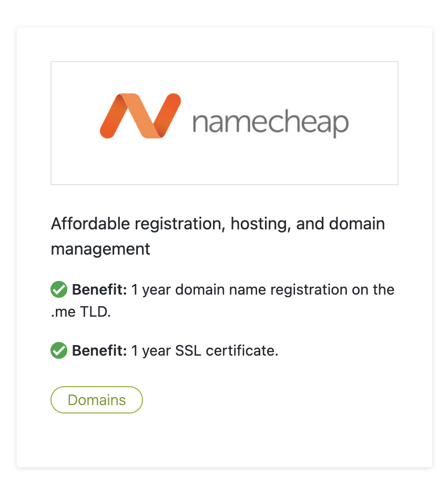The height and width of the screenshot is (484, 448).
Task: Click the green checkmark beside domain registration benefit
Action: 59,289
